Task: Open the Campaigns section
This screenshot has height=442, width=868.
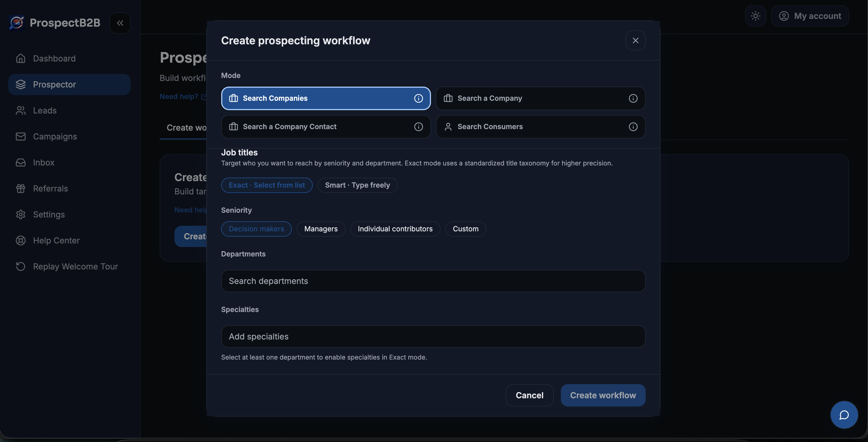Action: (x=54, y=136)
